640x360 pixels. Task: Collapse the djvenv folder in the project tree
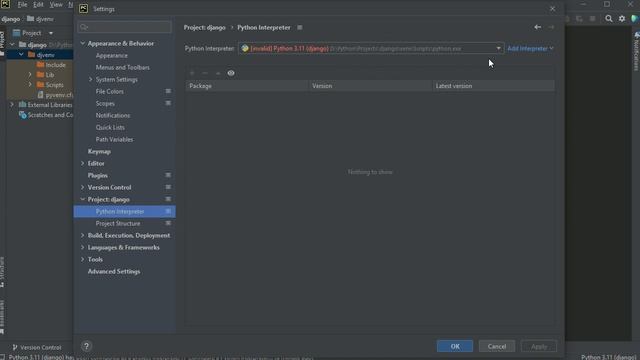pos(21,55)
